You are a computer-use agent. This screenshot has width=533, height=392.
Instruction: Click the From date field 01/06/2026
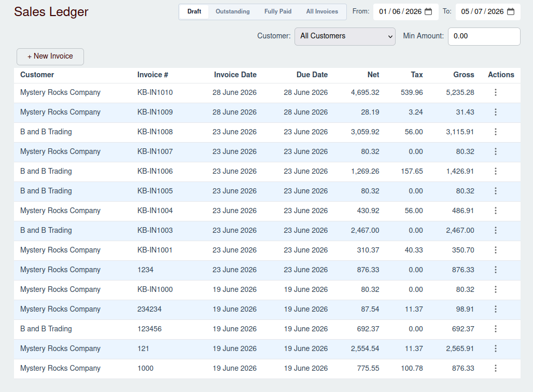(x=405, y=12)
